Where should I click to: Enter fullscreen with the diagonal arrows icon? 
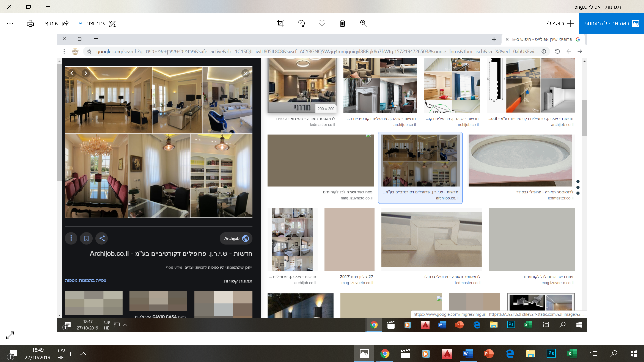(x=10, y=335)
